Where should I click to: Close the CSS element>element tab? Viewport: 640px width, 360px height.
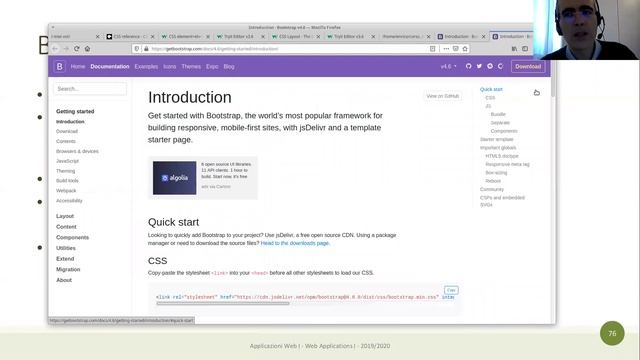(x=208, y=36)
